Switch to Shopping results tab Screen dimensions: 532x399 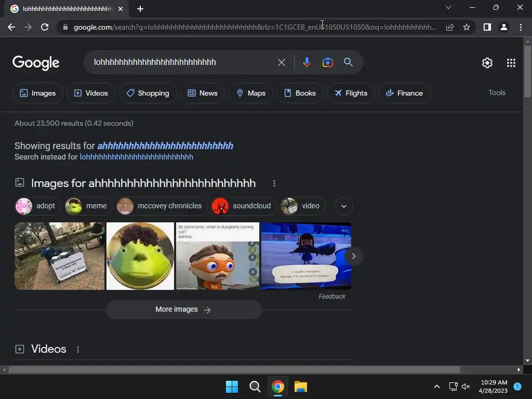pyautogui.click(x=148, y=93)
